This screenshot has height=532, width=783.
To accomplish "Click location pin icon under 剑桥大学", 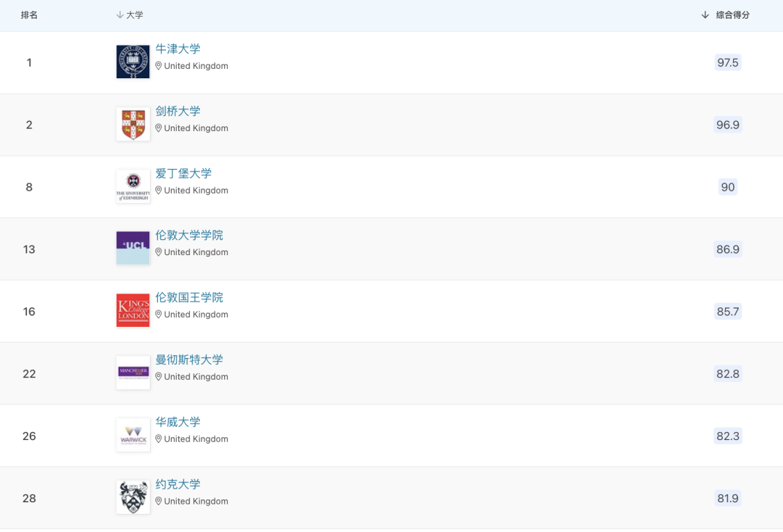I will tap(158, 128).
